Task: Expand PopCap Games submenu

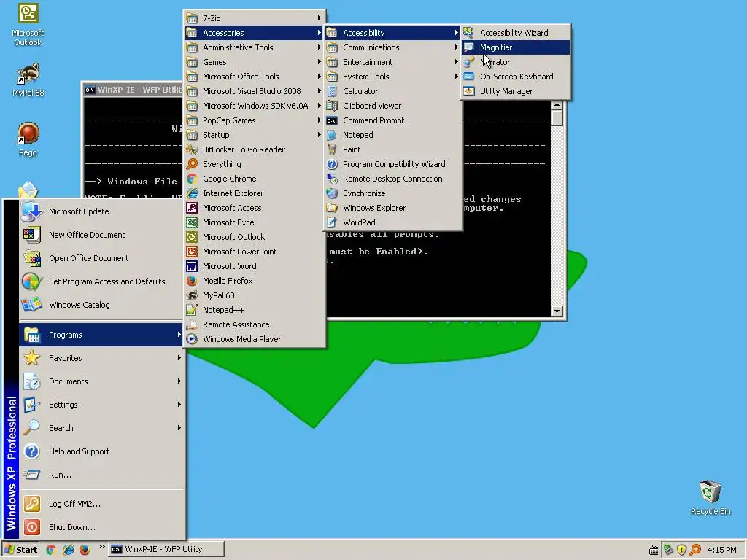Action: click(255, 120)
